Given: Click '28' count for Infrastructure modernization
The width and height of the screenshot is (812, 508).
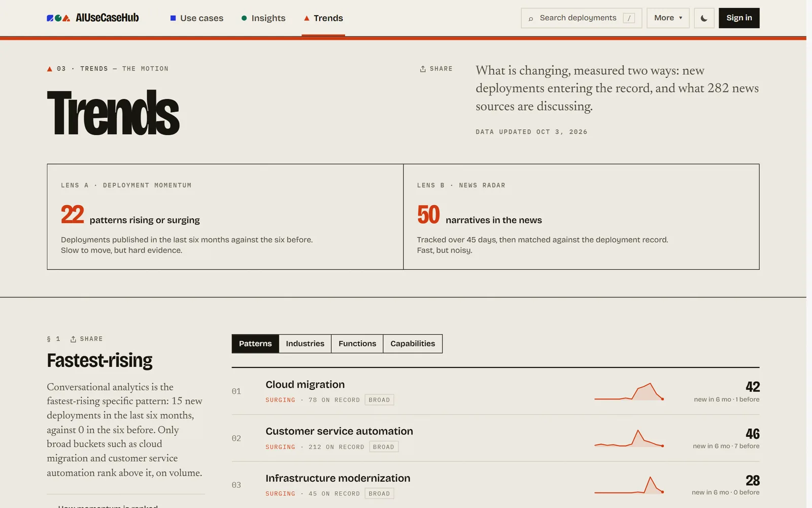Looking at the screenshot, I should [x=752, y=480].
